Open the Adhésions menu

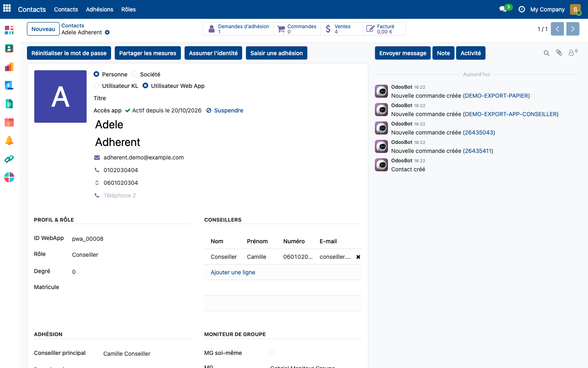(x=100, y=9)
